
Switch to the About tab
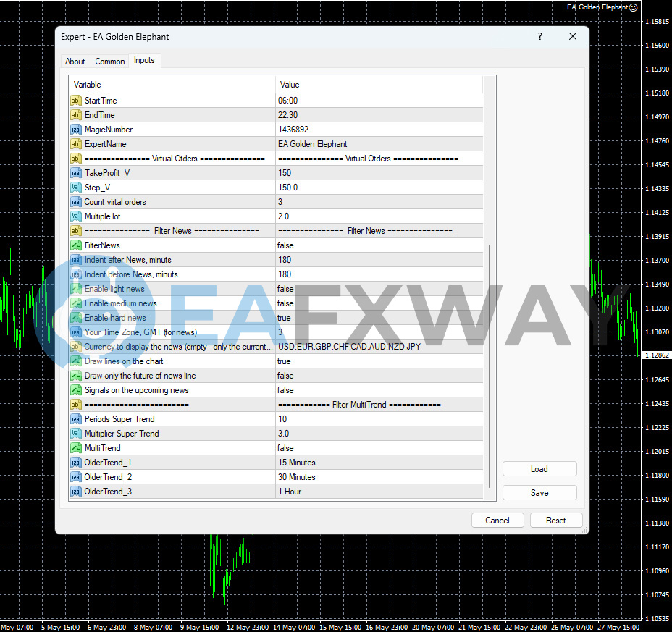[75, 62]
